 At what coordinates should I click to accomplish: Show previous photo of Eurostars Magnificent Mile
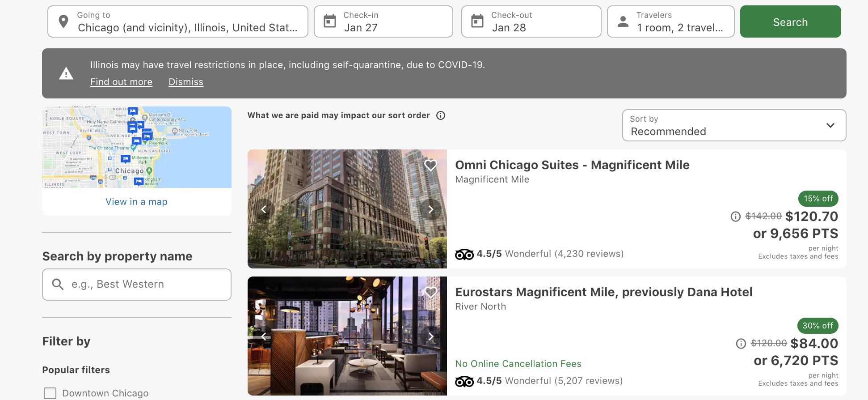264,336
